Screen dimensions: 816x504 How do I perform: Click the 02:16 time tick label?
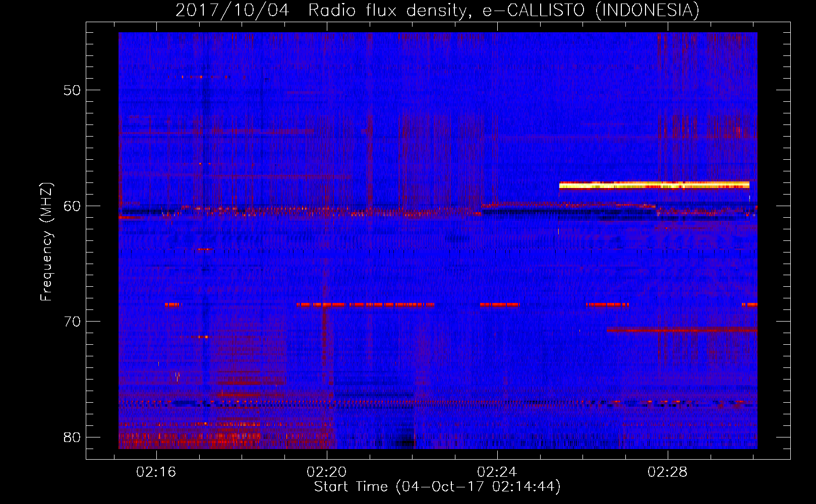pyautogui.click(x=156, y=472)
